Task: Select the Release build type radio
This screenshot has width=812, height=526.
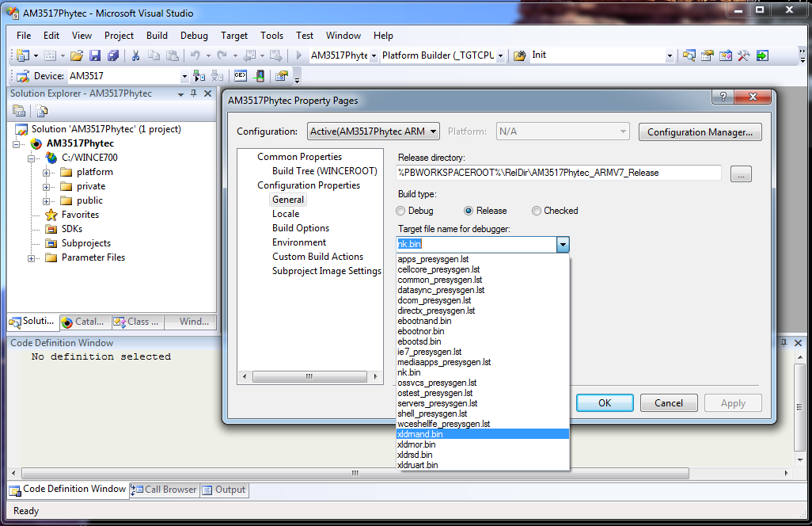Action: pyautogui.click(x=469, y=211)
